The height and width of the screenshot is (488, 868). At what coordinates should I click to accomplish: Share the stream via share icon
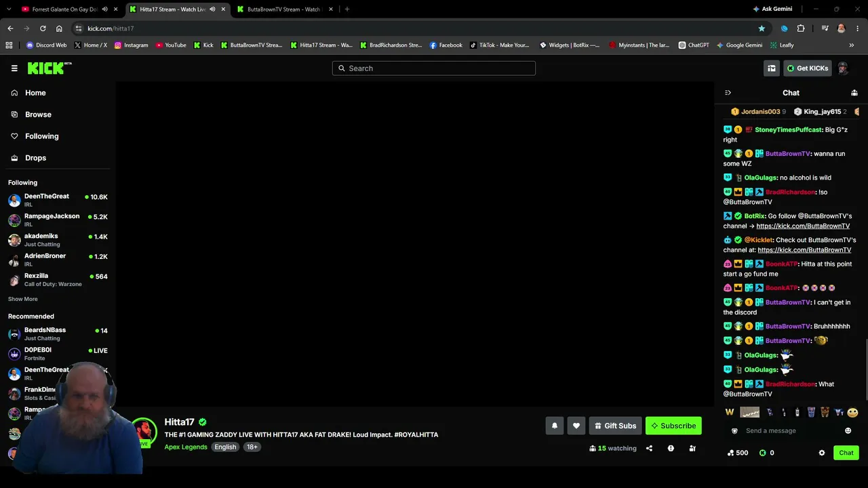[x=649, y=448]
